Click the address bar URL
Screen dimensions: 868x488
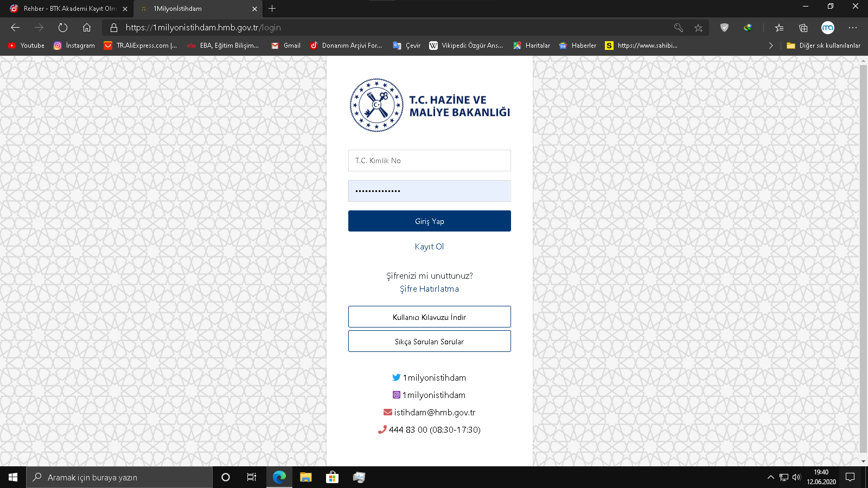click(203, 28)
